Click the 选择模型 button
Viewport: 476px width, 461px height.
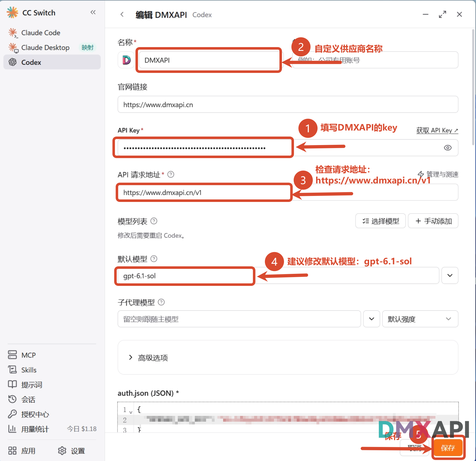point(380,221)
